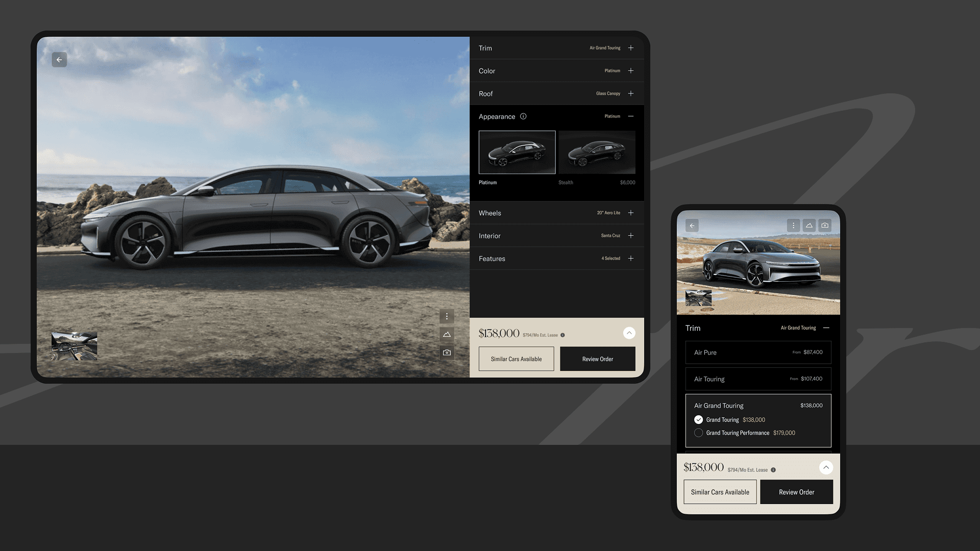Screen dimensions: 980x551
Task: Click Appearance info icon
Action: pyautogui.click(x=523, y=116)
